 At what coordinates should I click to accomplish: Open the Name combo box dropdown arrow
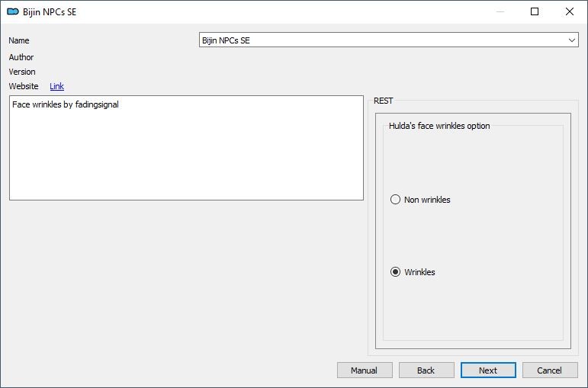[571, 40]
